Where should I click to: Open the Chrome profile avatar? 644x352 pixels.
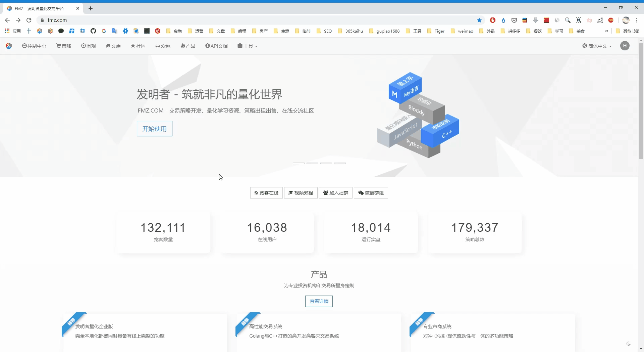tap(626, 20)
